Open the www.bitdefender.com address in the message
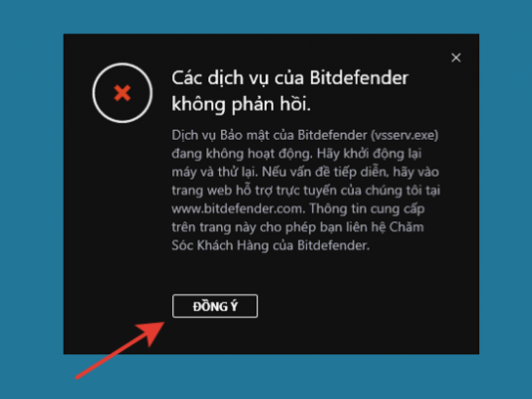Screen dimensions: 532x399 (x=236, y=208)
